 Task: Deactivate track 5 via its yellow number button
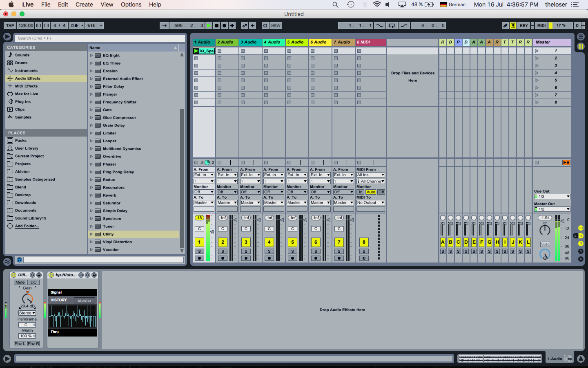[292, 242]
